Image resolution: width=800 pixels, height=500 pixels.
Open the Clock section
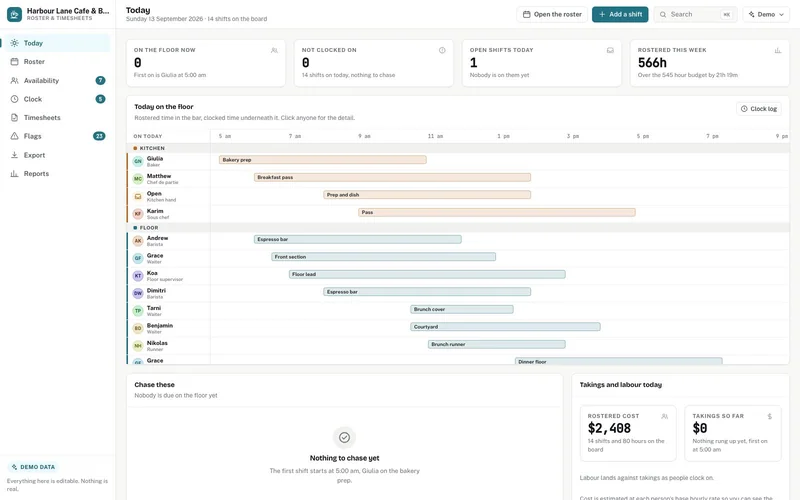58,99
